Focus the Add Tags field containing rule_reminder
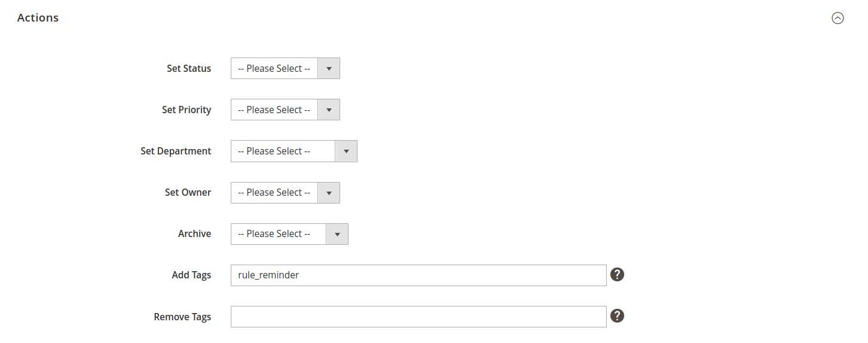Screen dimensions: 868x343 (418, 275)
